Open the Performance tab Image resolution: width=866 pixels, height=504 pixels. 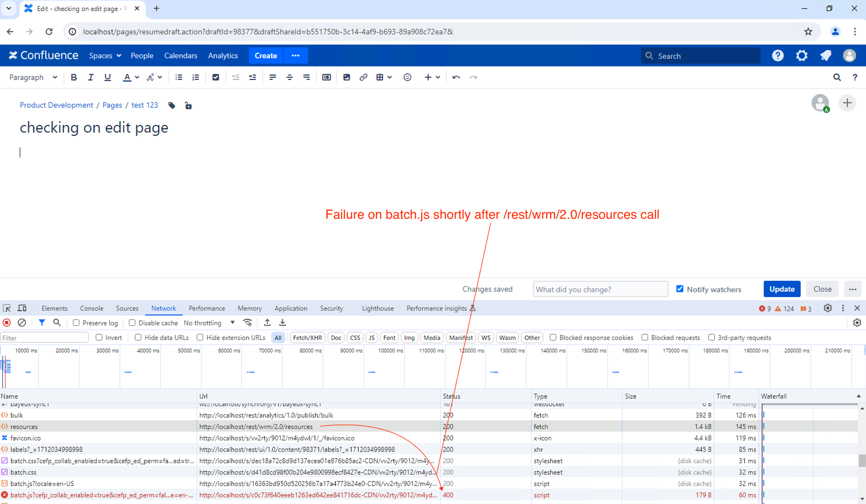click(x=207, y=308)
